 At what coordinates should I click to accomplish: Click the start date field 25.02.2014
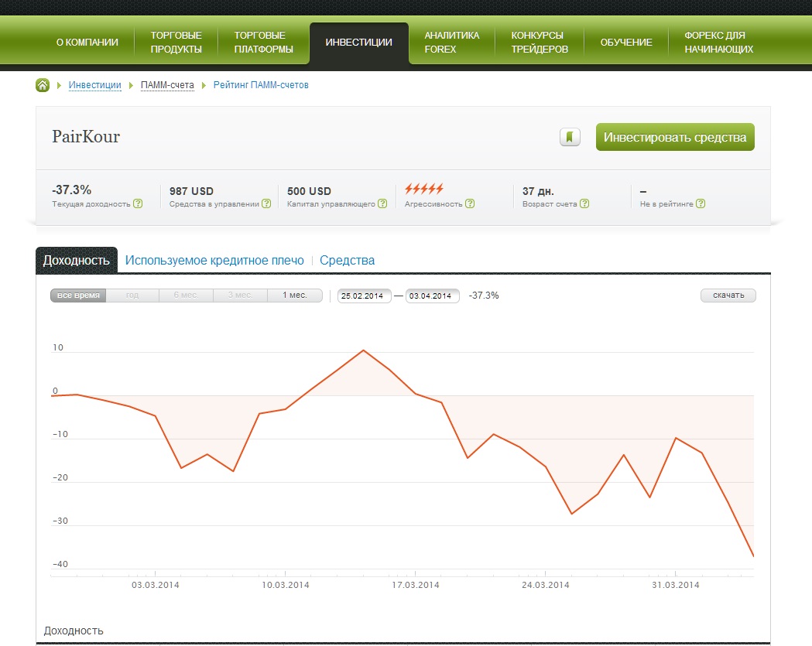[364, 296]
